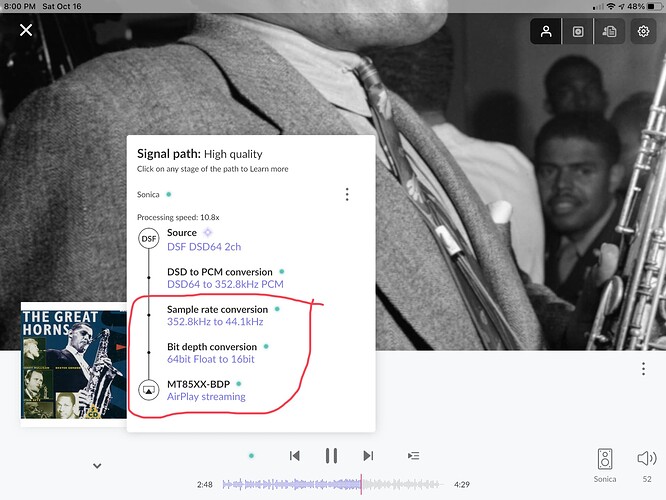Click the MT85XX-BDP device name
The height and width of the screenshot is (500, 666).
(198, 384)
